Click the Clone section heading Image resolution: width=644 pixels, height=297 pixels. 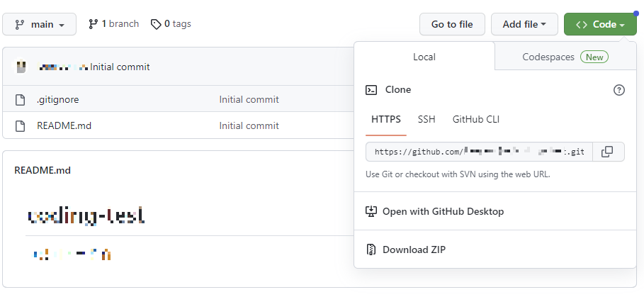tap(398, 89)
